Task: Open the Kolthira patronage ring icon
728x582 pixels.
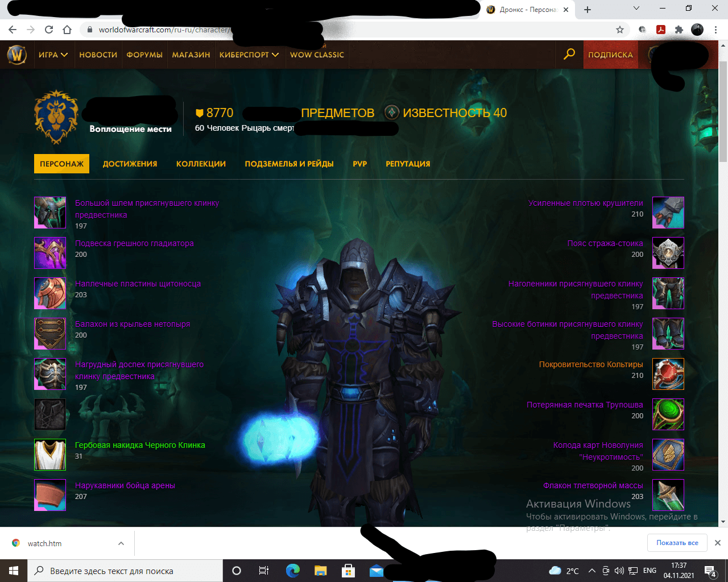Action: 668,374
